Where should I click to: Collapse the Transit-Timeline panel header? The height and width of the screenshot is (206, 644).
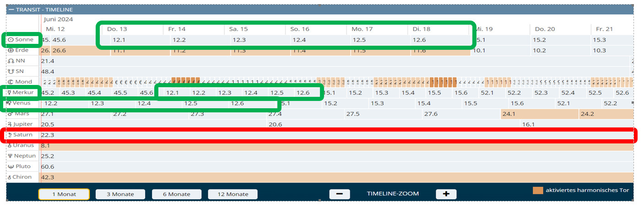11,10
